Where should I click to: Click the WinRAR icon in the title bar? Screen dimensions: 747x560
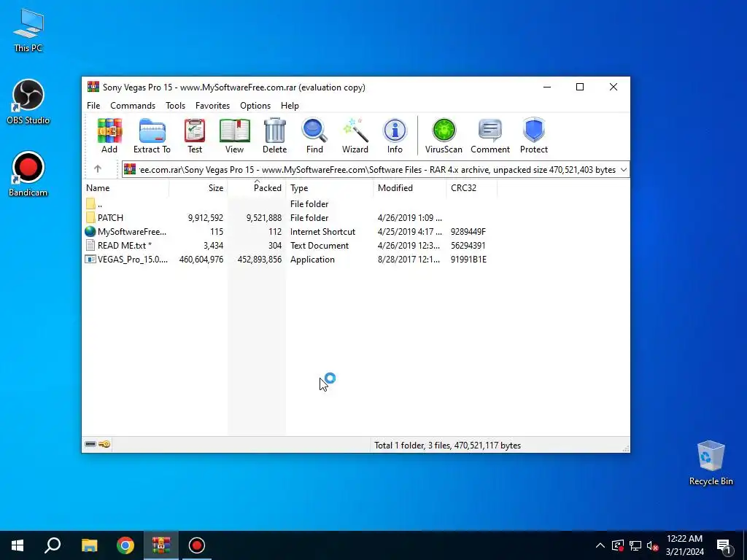(x=93, y=87)
